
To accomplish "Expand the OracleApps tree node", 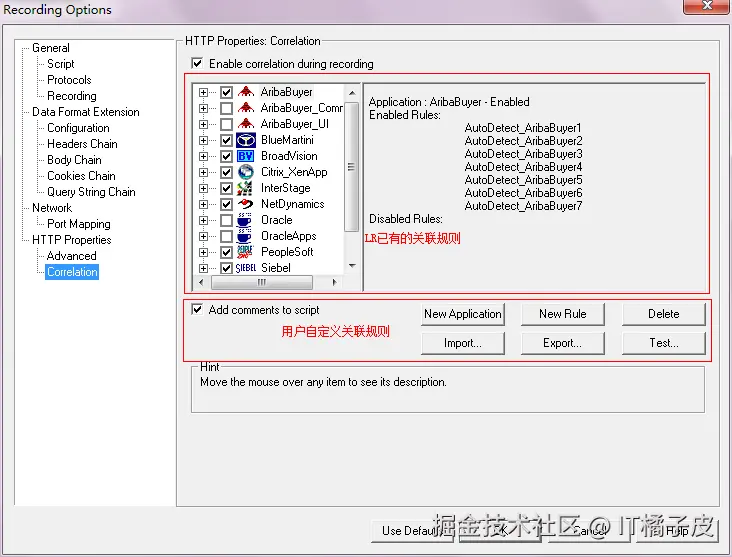I will (x=203, y=236).
